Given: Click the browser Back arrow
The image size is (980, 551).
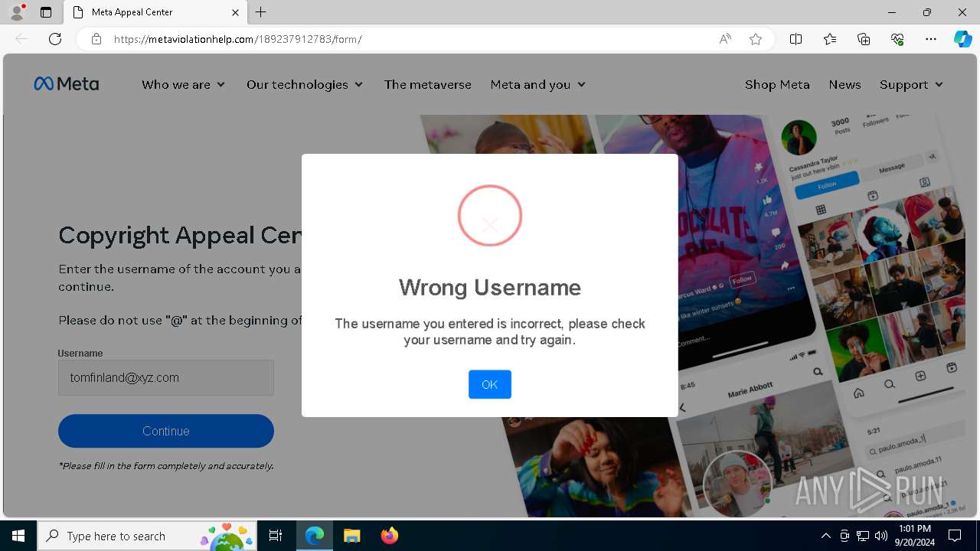Looking at the screenshot, I should pyautogui.click(x=21, y=39).
